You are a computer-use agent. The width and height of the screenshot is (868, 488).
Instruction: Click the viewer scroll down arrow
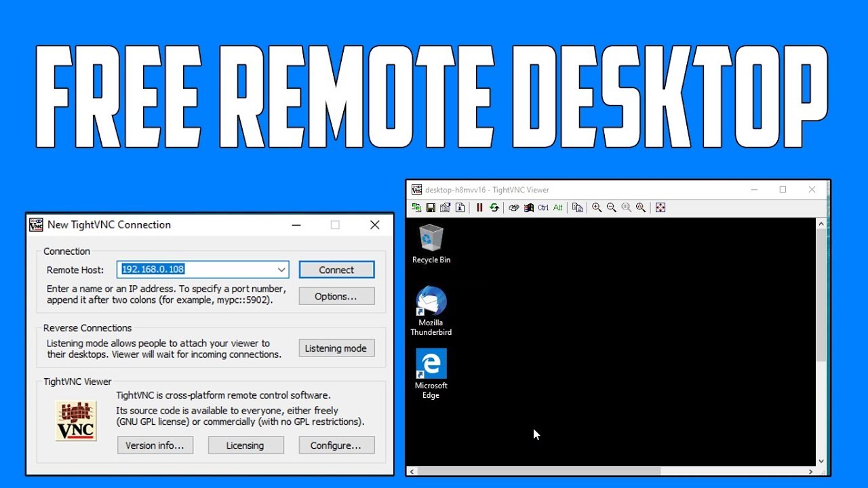pyautogui.click(x=821, y=461)
